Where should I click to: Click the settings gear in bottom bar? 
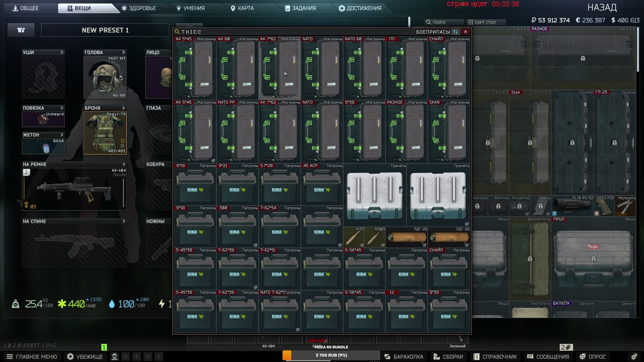click(634, 356)
